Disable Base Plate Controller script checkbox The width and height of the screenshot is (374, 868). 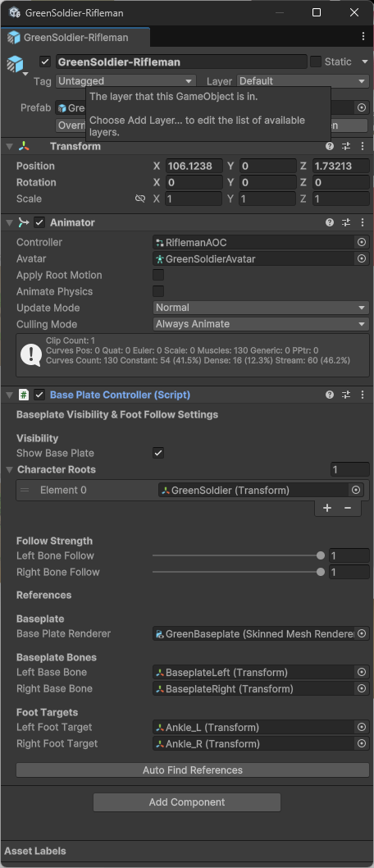pos(39,395)
